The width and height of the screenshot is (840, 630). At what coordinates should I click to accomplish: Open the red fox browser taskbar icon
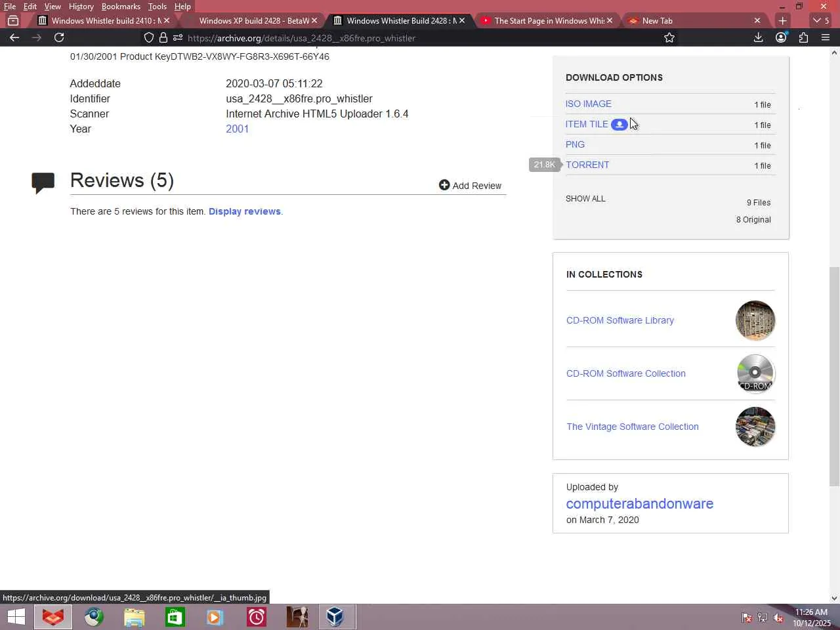tap(53, 617)
